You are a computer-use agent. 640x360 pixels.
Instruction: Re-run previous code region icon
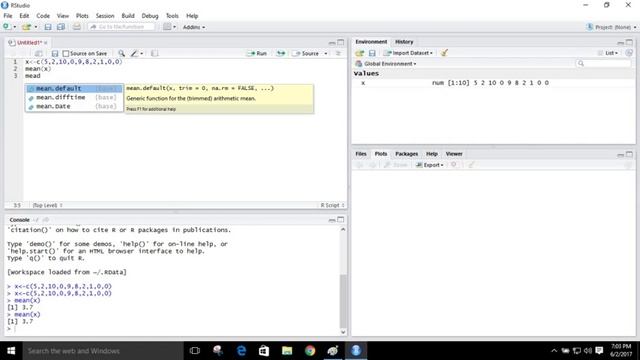pyautogui.click(x=281, y=53)
